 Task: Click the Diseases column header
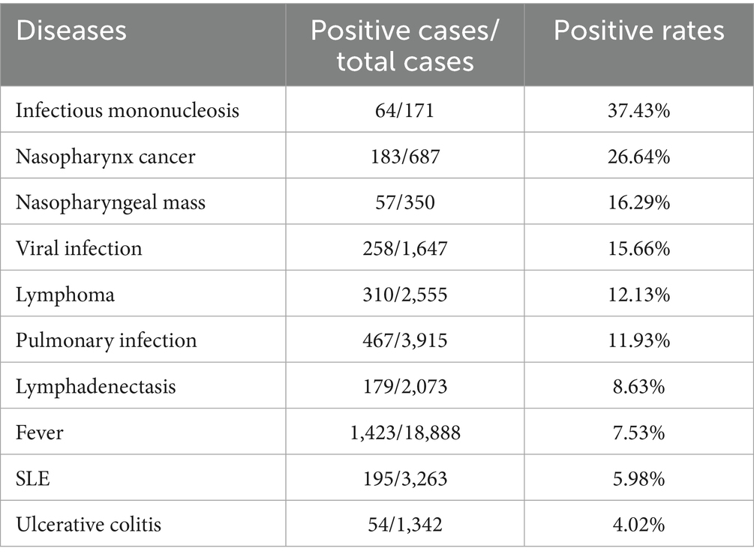71,31
